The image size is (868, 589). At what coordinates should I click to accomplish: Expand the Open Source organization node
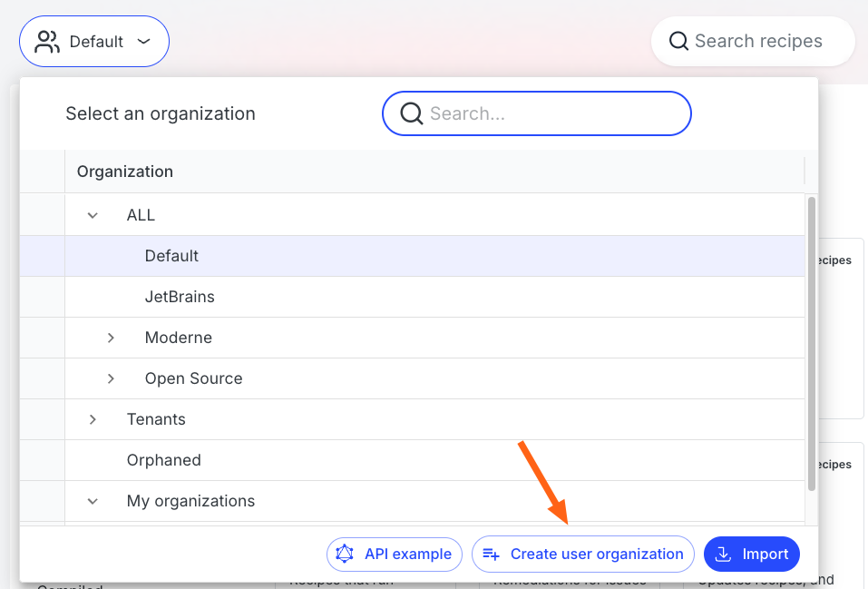[111, 378]
